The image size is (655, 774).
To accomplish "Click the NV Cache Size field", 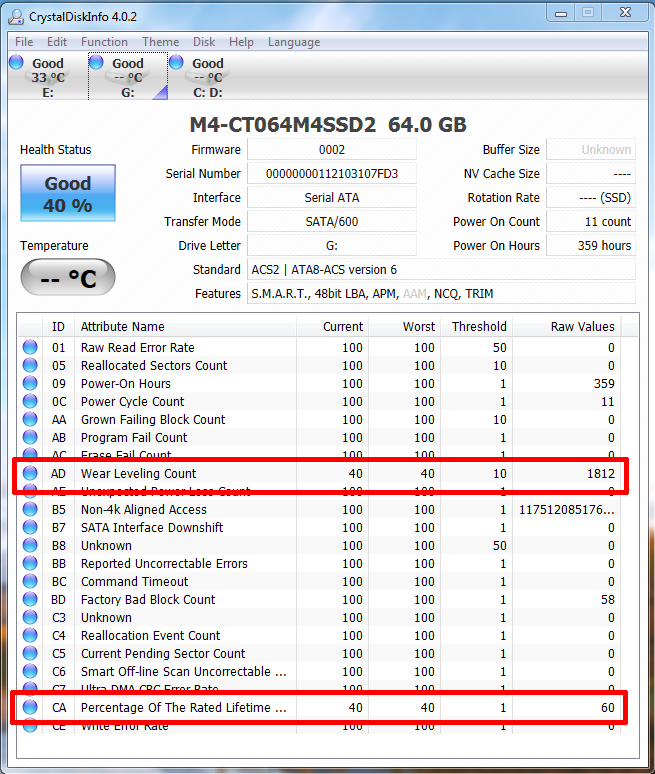I will pyautogui.click(x=591, y=174).
